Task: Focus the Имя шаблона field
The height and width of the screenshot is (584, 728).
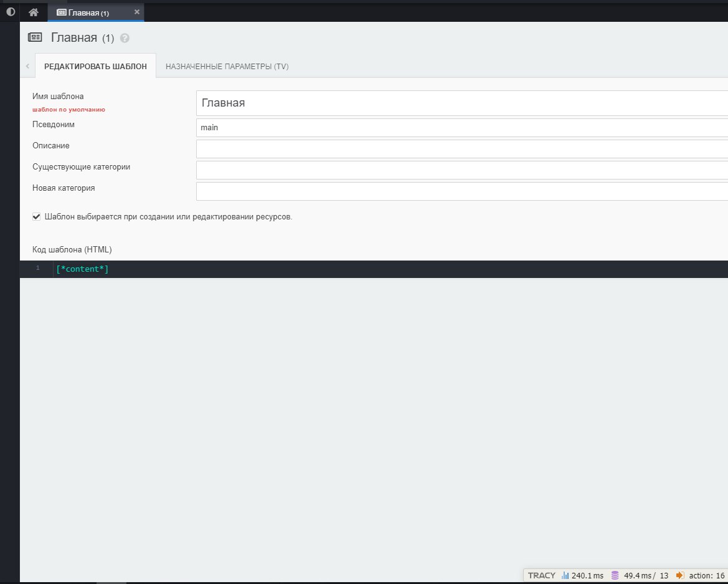Action: [462, 103]
